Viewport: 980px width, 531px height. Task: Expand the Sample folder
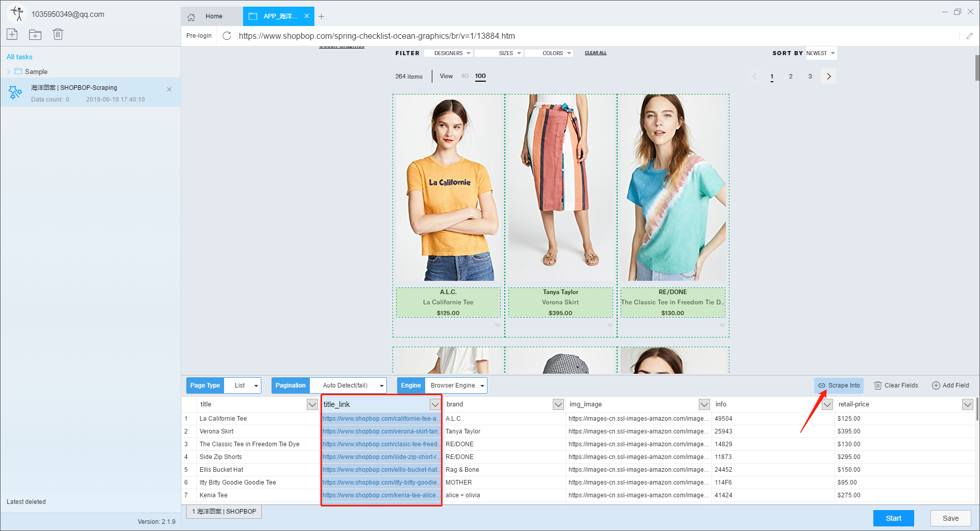click(9, 71)
